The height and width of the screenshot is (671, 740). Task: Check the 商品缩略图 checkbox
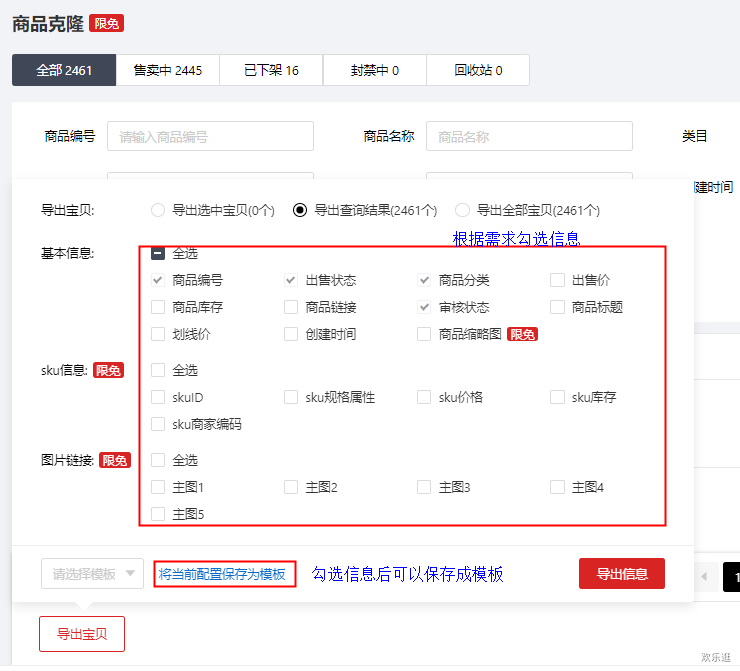point(424,334)
